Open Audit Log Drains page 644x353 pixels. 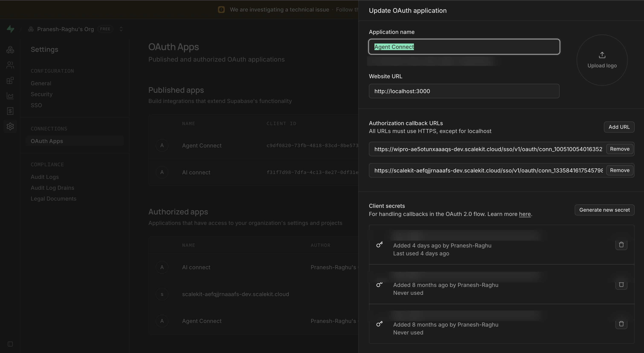pyautogui.click(x=52, y=188)
